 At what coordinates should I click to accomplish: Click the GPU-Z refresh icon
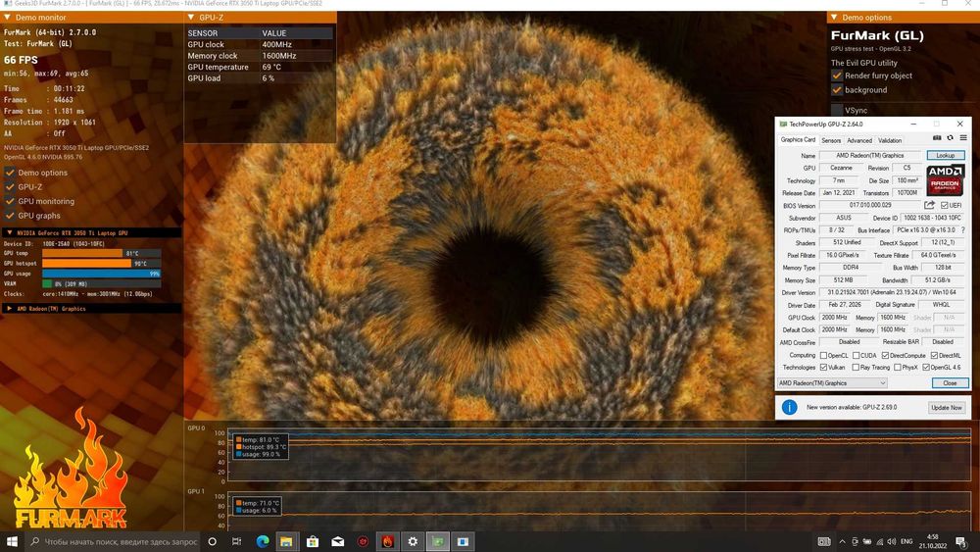(950, 138)
